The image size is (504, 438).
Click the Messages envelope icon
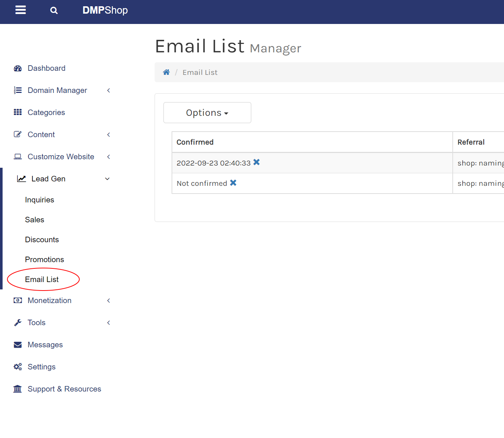(18, 345)
